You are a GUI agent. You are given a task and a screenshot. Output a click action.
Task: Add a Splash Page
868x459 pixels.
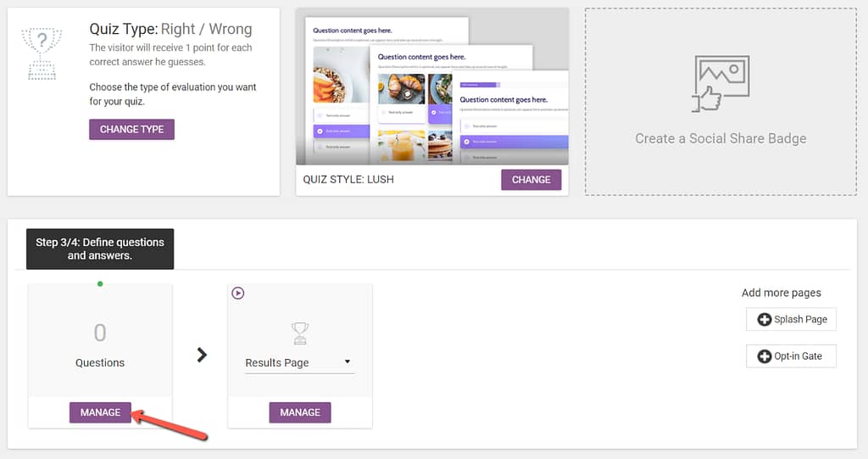(791, 319)
